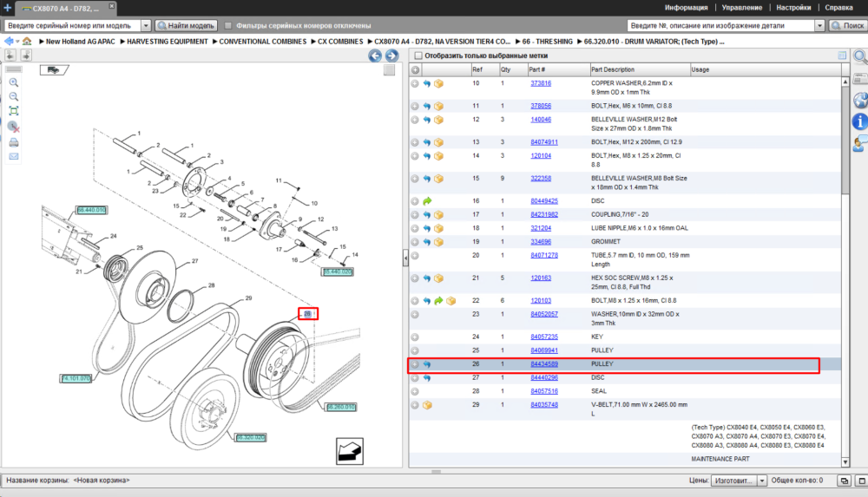Click select-all circle in table header
868x497 pixels.
pyautogui.click(x=415, y=69)
